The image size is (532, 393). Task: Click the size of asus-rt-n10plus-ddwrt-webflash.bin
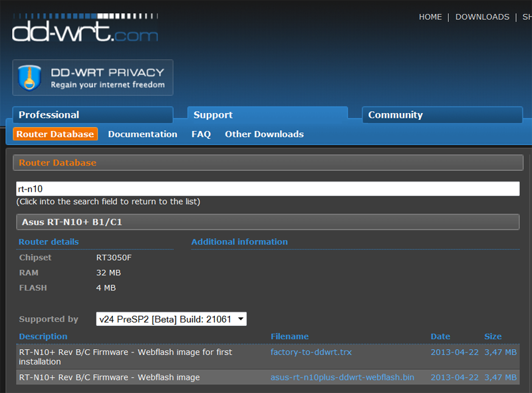point(501,378)
